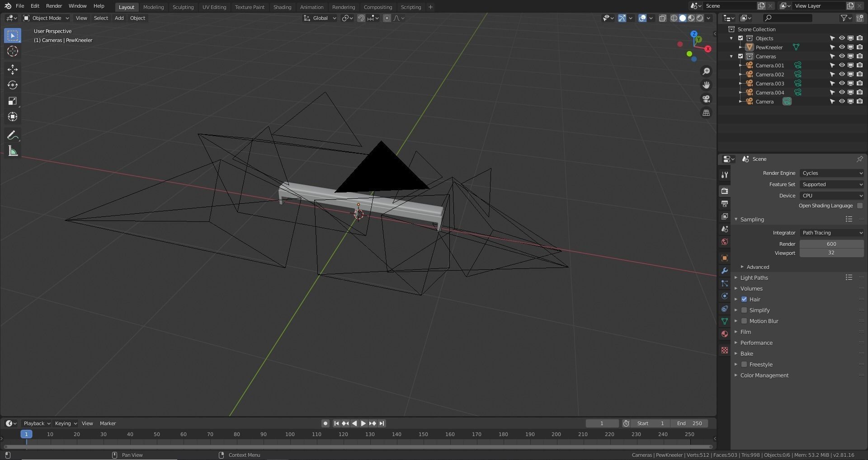Activate the Transform tool
The height and width of the screenshot is (460, 868).
point(13,117)
